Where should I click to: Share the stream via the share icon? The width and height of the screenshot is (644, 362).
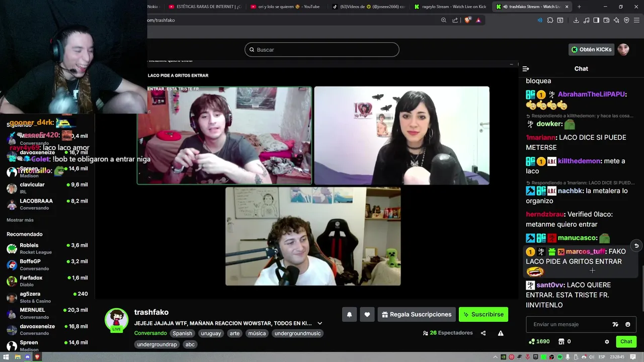tap(483, 333)
